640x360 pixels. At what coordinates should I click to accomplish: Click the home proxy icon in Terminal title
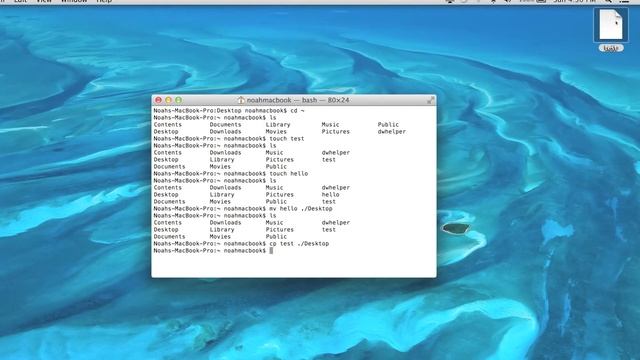[241, 100]
